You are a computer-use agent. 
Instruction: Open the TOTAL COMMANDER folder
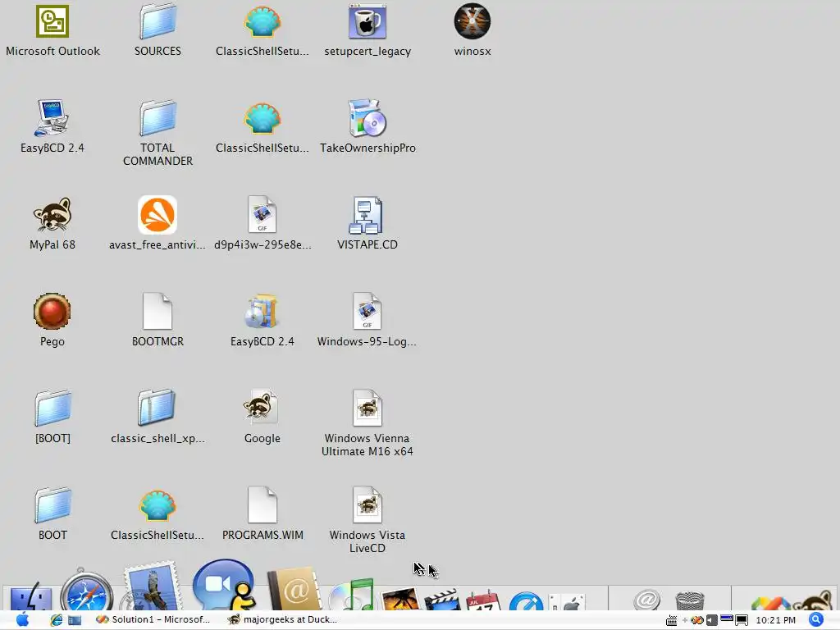pos(157,134)
